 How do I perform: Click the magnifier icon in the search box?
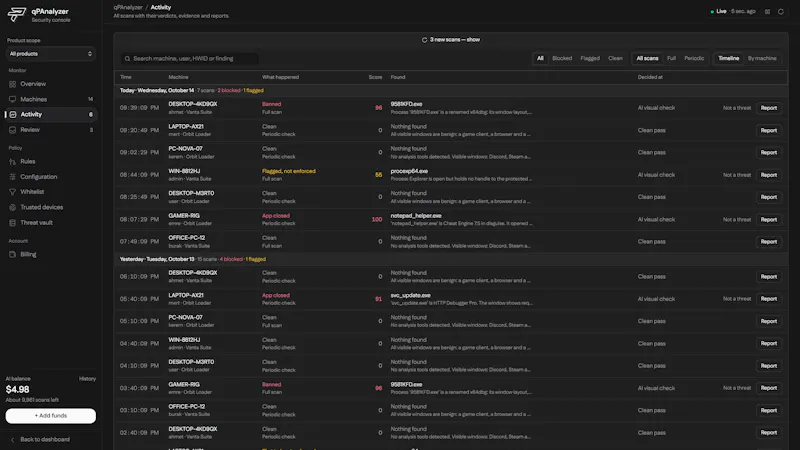pyautogui.click(x=128, y=59)
